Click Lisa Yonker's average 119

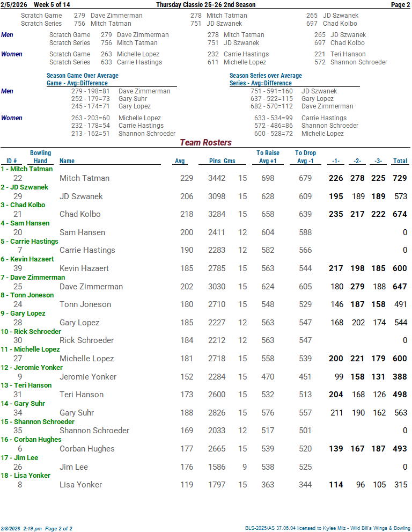[187, 485]
